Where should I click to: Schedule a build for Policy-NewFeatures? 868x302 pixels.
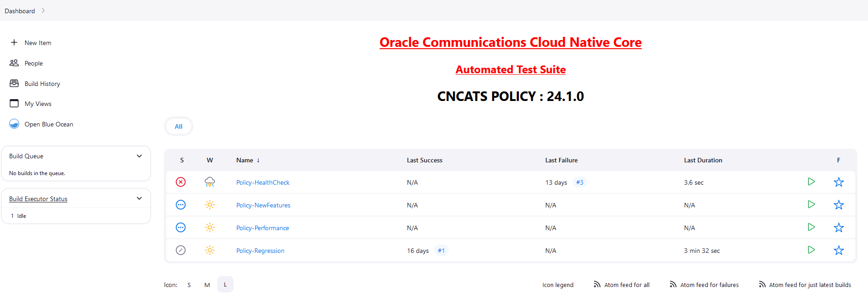[811, 204]
